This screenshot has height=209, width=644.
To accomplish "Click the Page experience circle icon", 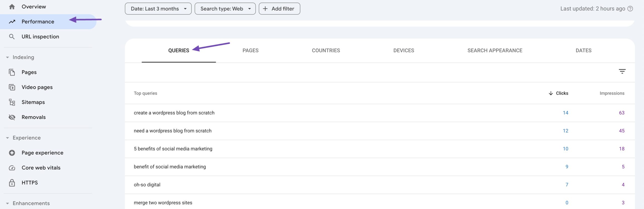I will 12,153.
